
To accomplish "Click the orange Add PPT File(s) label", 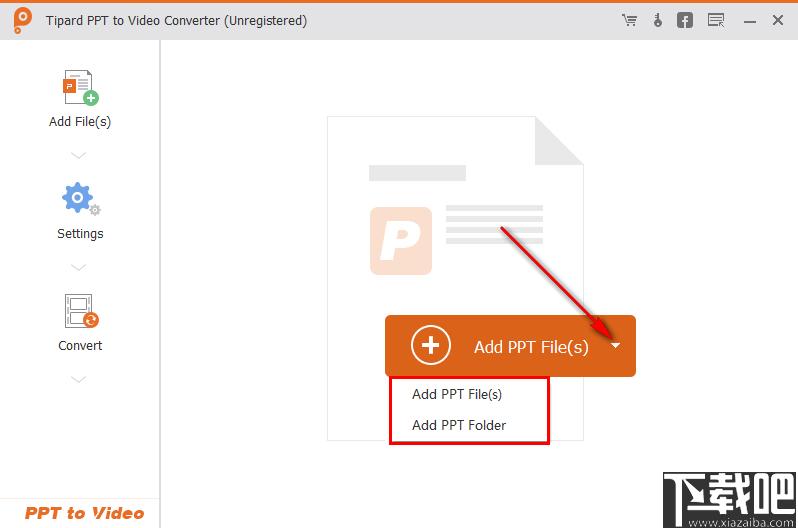I will tap(531, 347).
